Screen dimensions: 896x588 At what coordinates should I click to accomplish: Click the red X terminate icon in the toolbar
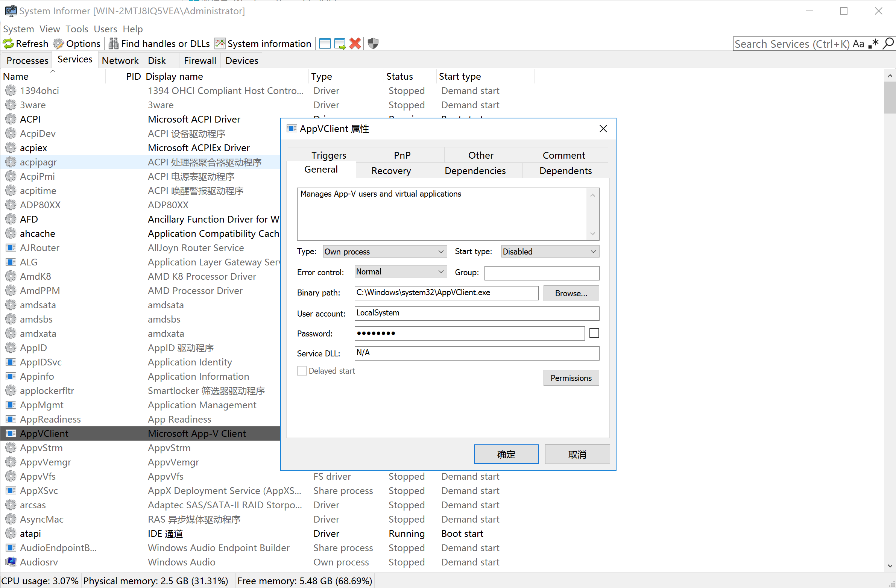[355, 44]
